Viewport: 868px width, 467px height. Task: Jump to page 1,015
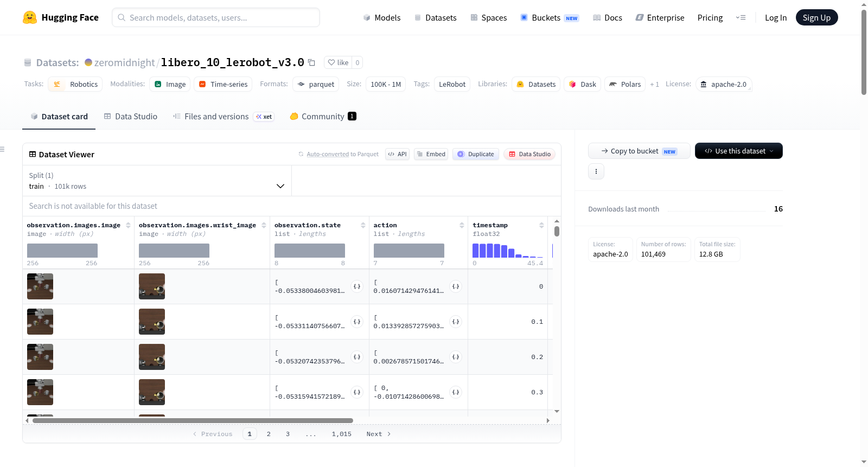[x=342, y=434]
